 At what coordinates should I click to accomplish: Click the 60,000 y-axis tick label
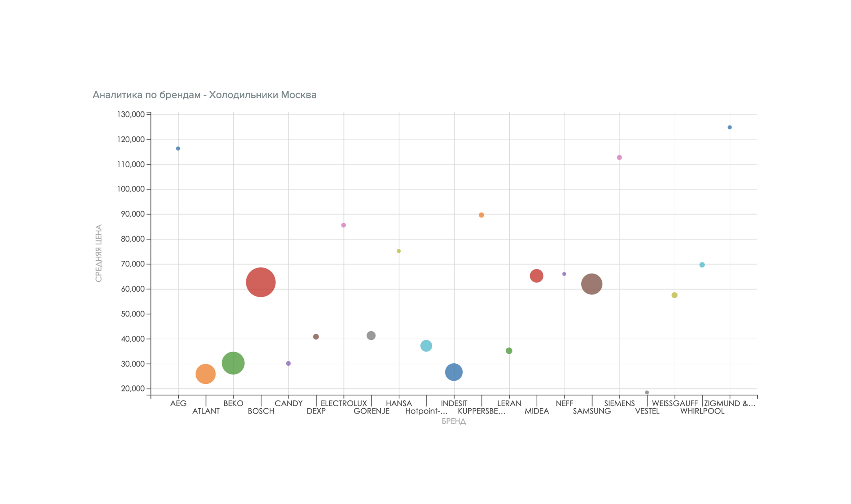[x=133, y=289]
